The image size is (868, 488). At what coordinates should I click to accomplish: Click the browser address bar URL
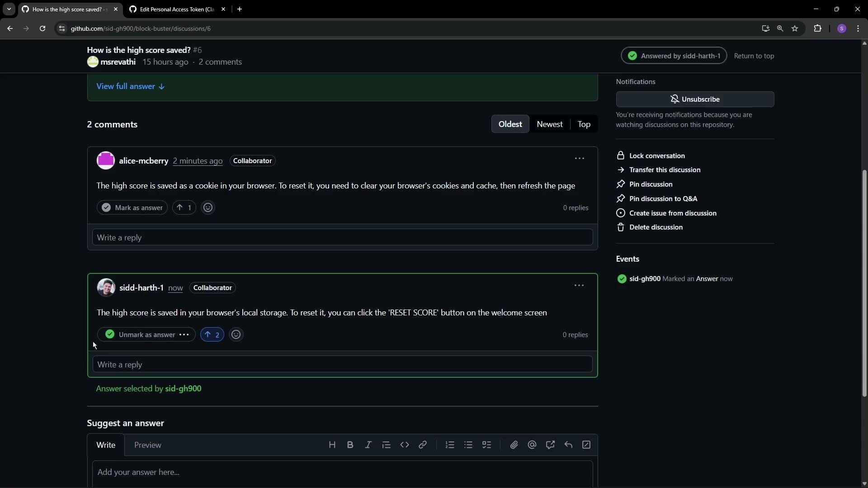141,28
